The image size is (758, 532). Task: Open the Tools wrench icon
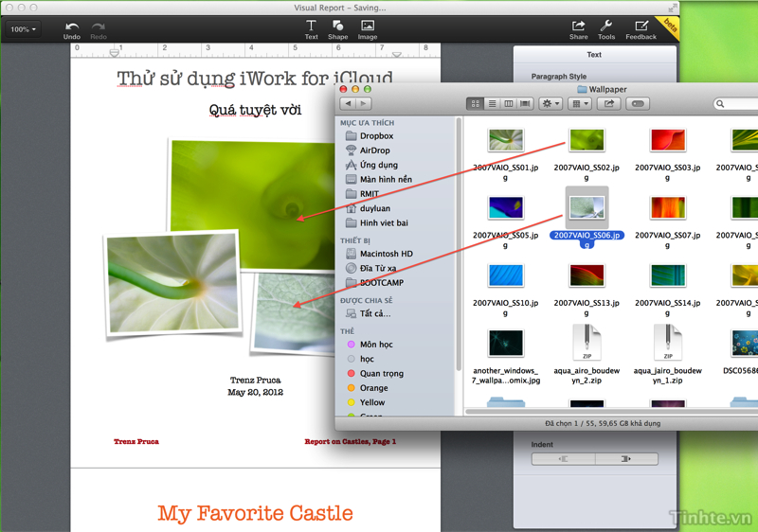(x=606, y=30)
